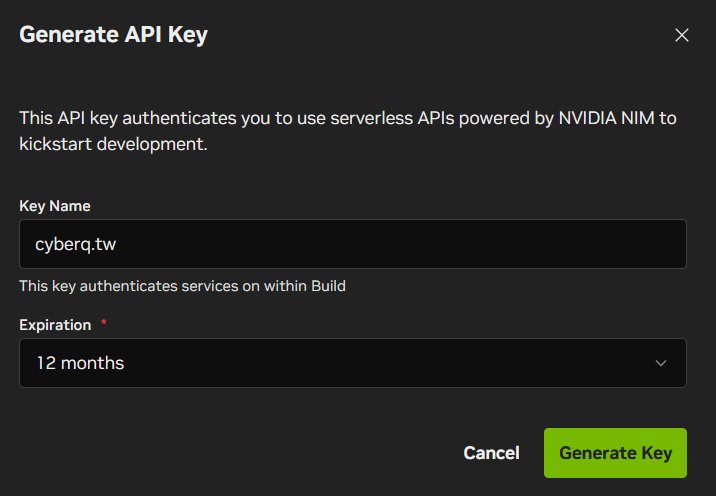This screenshot has width=716, height=496.
Task: Select the 12 months expiration value
Action: [80, 363]
